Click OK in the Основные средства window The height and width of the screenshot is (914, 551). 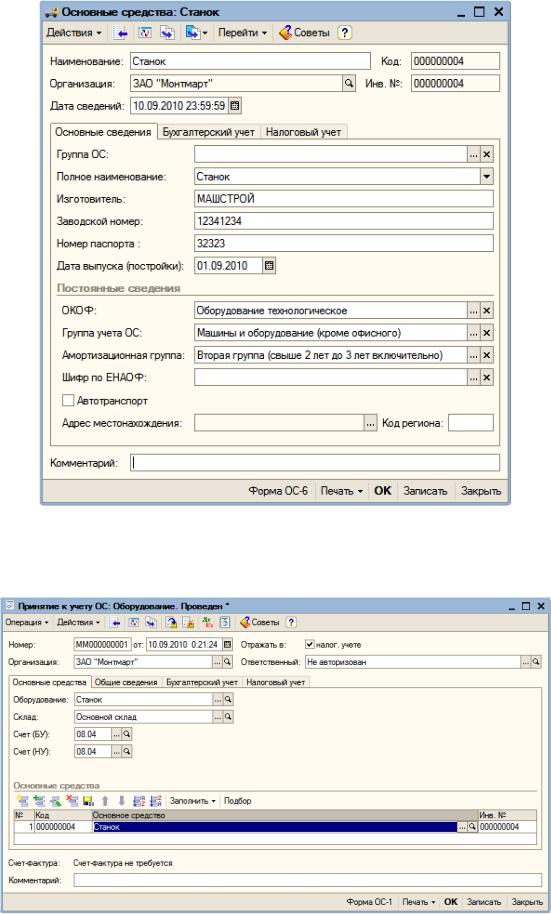coord(382,491)
